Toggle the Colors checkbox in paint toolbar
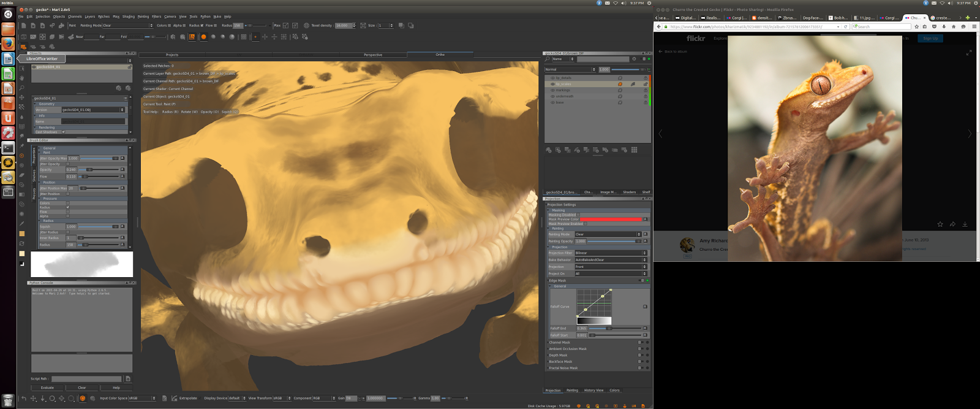Image resolution: width=980 pixels, height=409 pixels. pos(169,26)
